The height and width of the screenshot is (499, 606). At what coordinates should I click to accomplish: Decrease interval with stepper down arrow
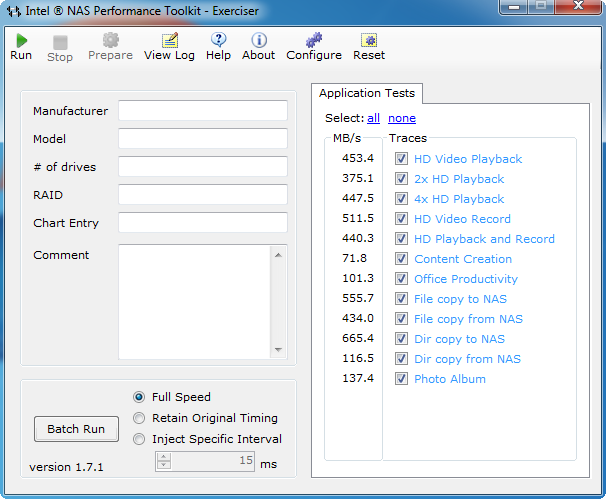point(164,465)
